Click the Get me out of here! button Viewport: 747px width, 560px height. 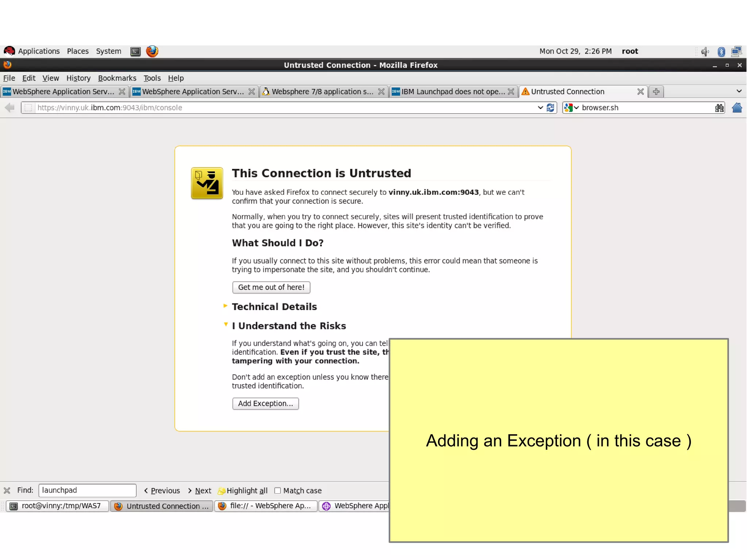pos(271,287)
